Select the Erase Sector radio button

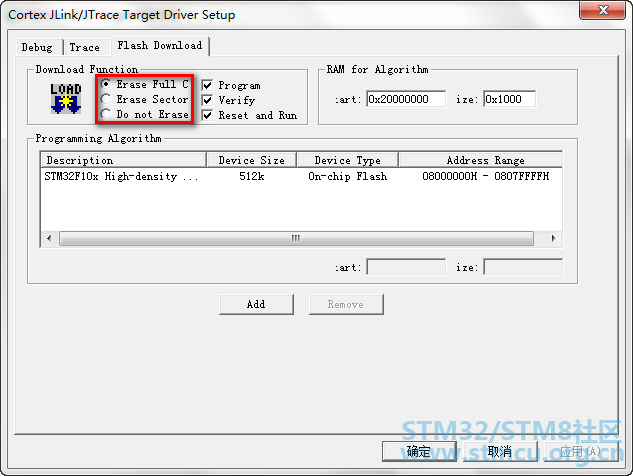pyautogui.click(x=106, y=99)
